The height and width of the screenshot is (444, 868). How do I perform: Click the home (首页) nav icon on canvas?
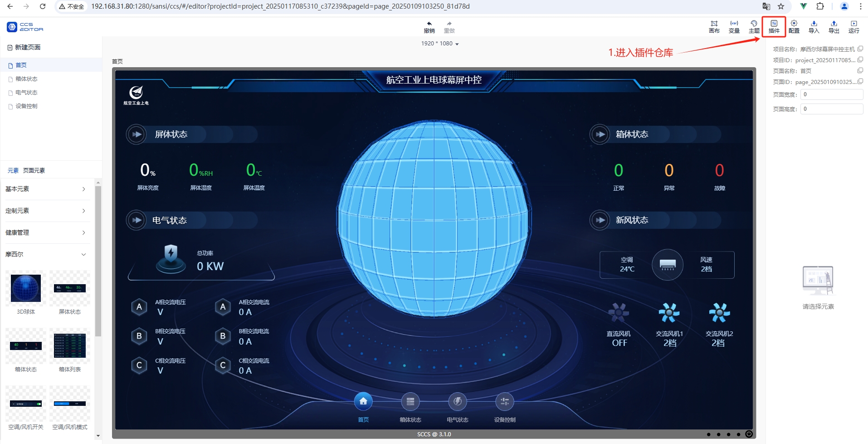(x=363, y=401)
